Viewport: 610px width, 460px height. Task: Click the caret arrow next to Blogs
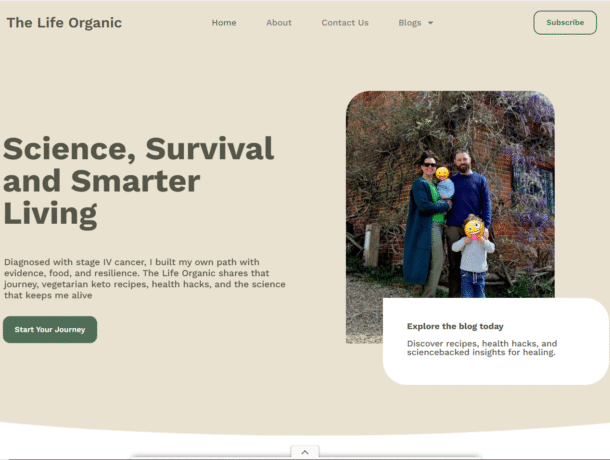431,23
